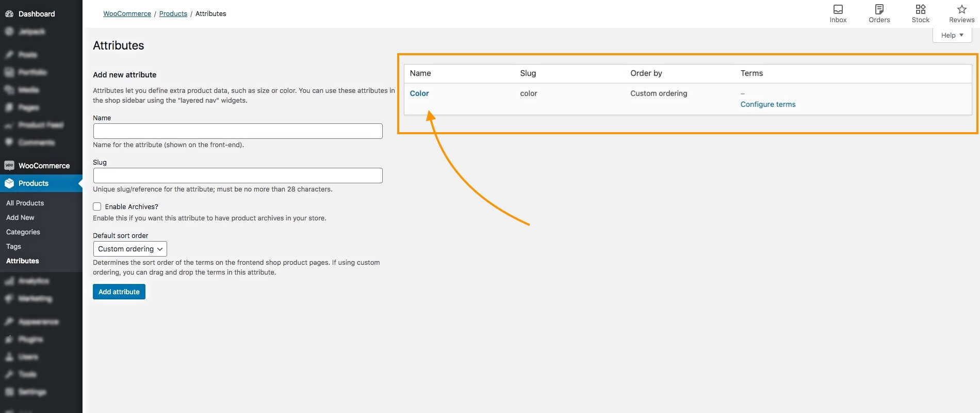Focus the attribute Name input field

pos(238,131)
